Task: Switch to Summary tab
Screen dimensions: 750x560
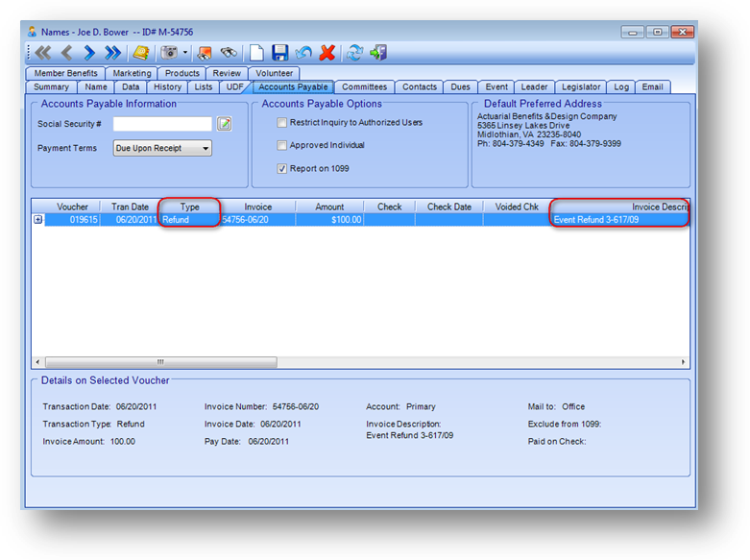Action: point(51,87)
